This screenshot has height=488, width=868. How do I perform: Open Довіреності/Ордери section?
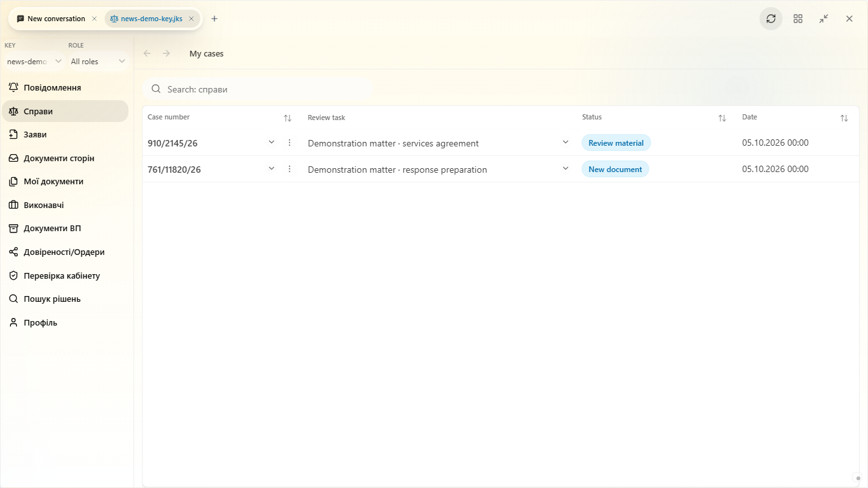coord(65,252)
